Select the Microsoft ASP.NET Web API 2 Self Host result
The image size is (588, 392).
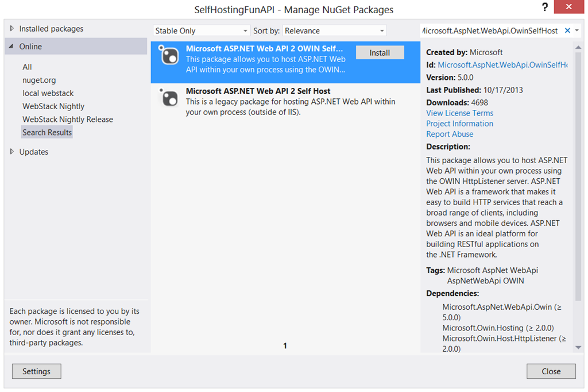point(285,101)
